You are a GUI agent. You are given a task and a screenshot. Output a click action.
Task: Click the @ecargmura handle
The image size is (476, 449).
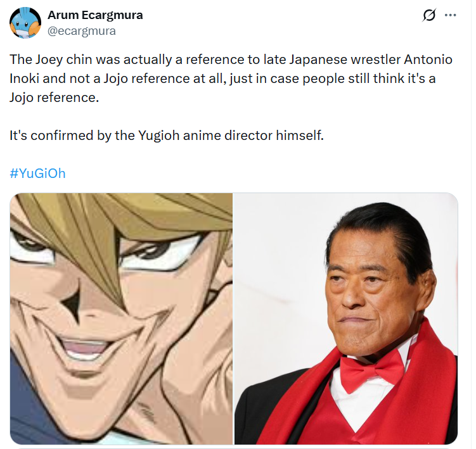click(82, 31)
